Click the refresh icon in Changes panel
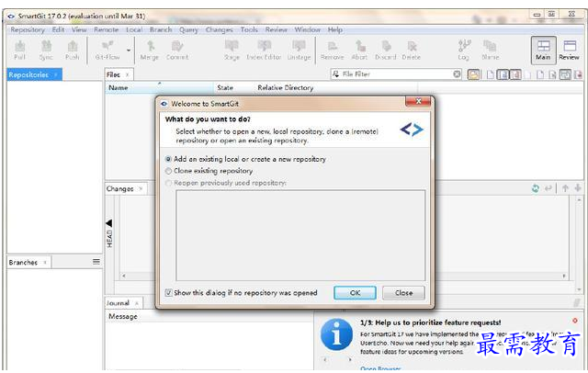 tap(536, 188)
